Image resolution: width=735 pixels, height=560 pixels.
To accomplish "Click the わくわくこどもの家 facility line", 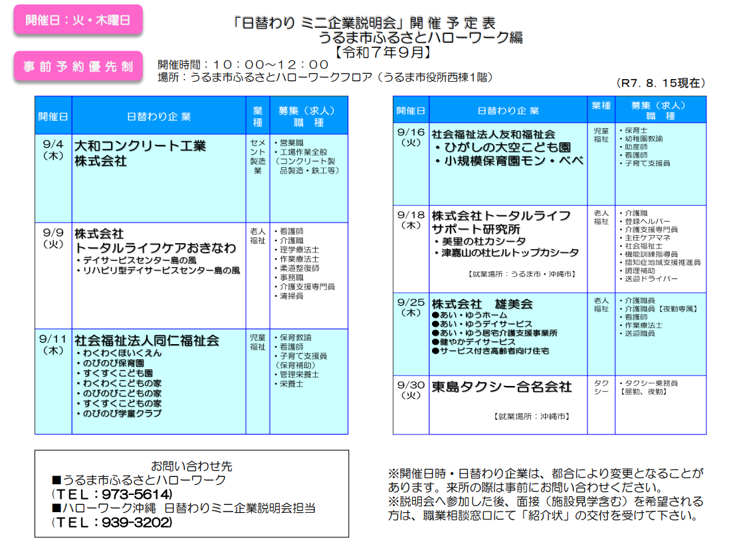I will 119,383.
